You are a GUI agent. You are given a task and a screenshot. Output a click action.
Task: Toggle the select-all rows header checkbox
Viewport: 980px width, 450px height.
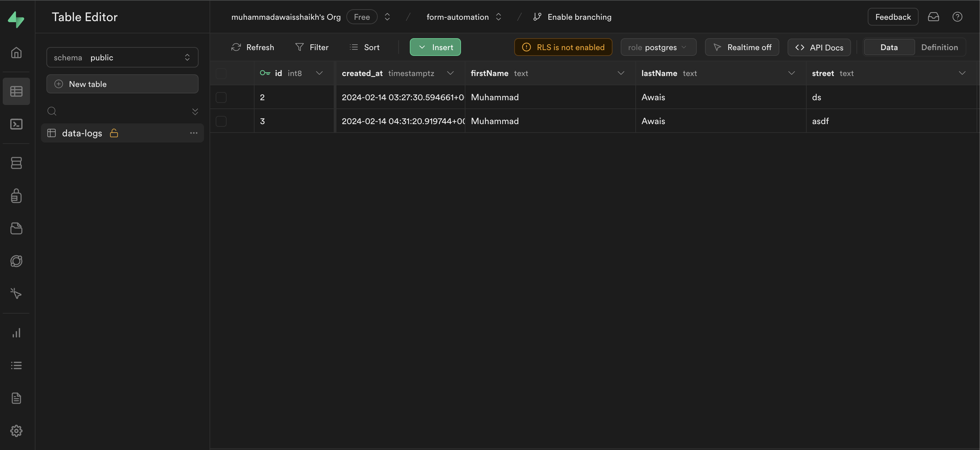coord(221,73)
